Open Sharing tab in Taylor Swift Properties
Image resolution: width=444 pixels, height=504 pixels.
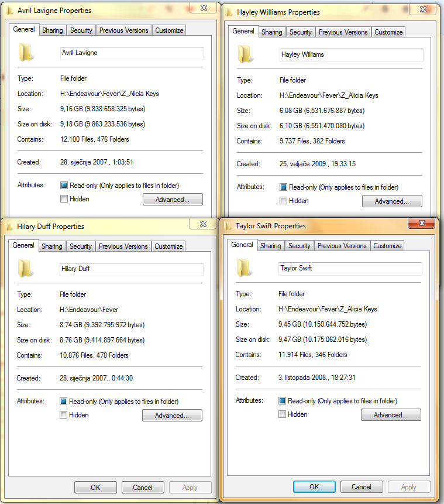point(270,246)
